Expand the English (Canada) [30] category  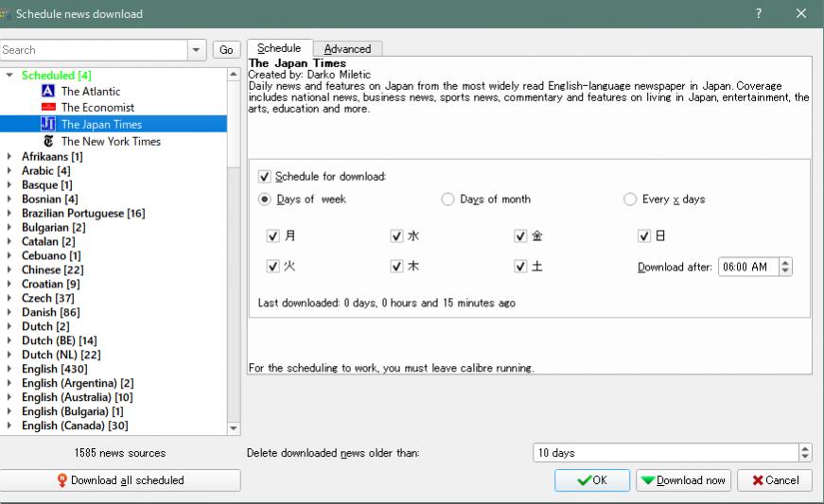[x=9, y=426]
